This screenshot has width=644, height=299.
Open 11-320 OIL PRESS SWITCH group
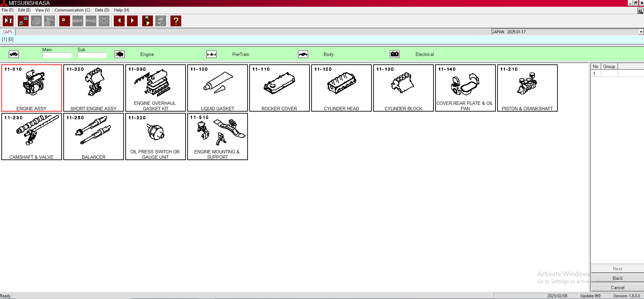click(156, 137)
